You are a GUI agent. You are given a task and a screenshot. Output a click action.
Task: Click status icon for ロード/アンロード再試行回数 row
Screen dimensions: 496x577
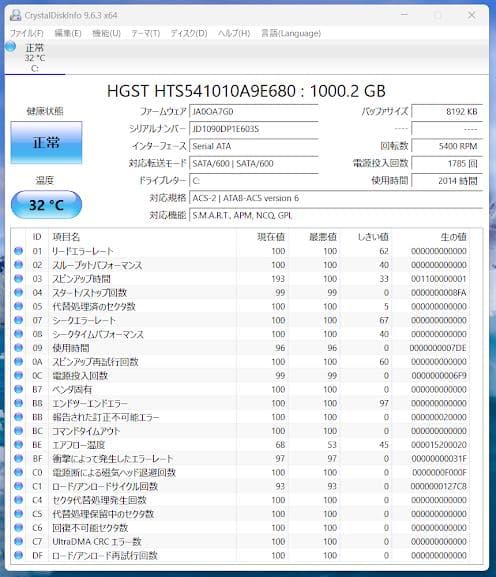(x=18, y=555)
